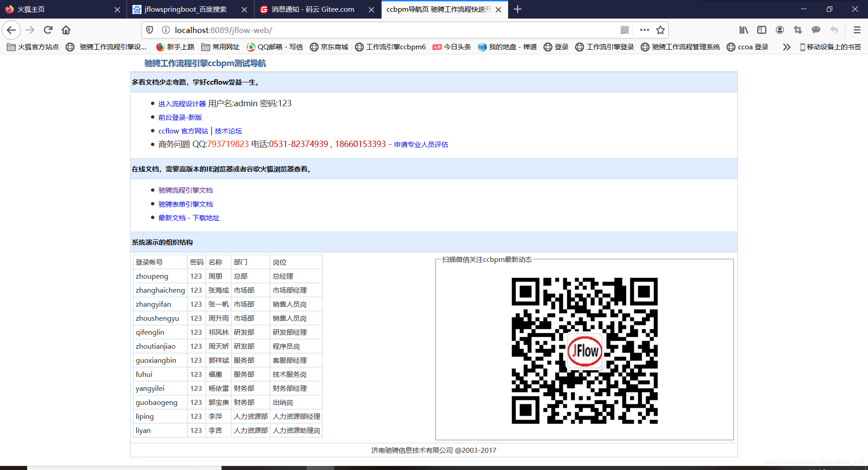Close the jflowspringboot 百度搜索 tab

pyautogui.click(x=244, y=9)
